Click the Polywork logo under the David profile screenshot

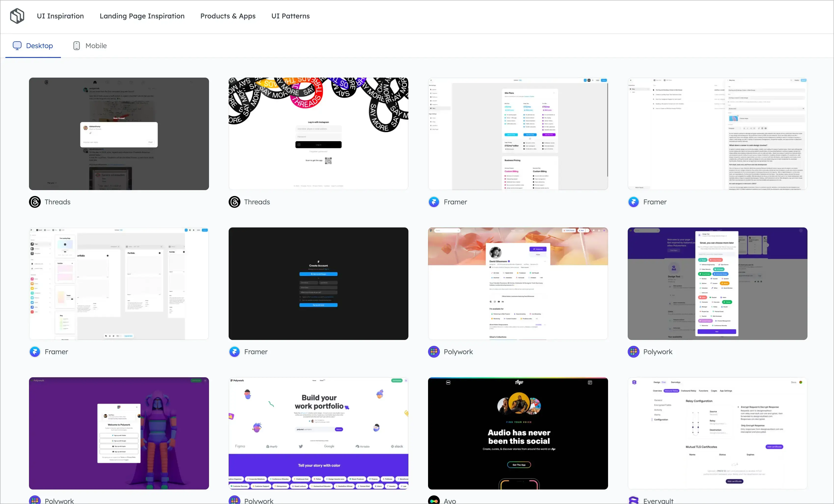(434, 352)
